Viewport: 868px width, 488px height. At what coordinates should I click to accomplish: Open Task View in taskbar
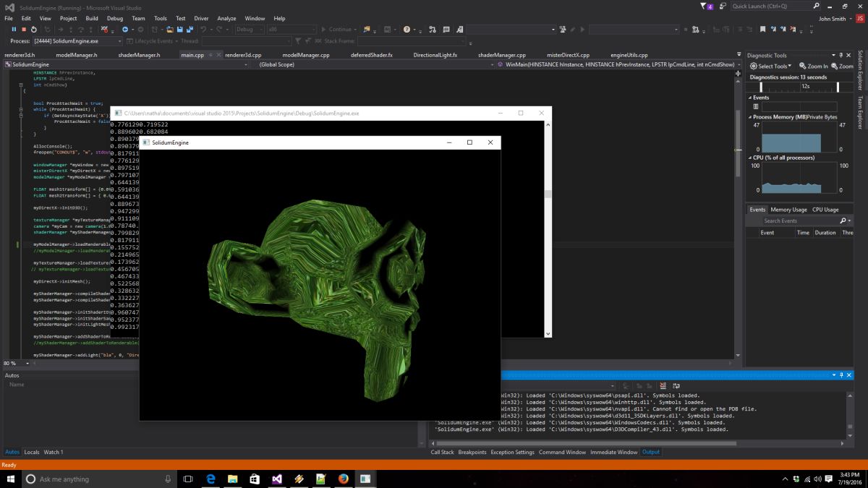pyautogui.click(x=188, y=479)
